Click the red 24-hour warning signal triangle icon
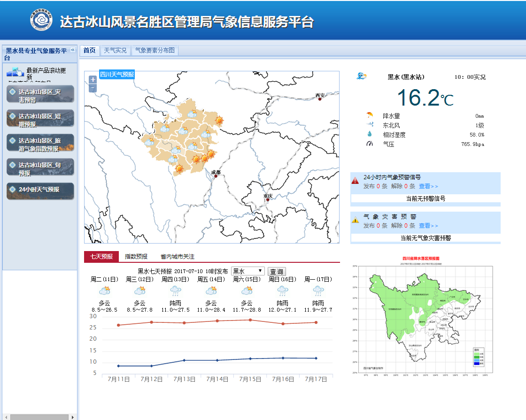 [355, 181]
